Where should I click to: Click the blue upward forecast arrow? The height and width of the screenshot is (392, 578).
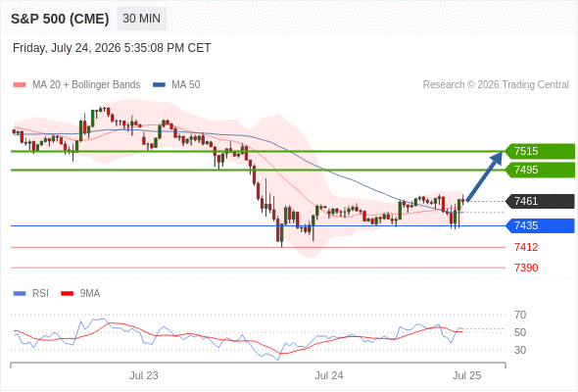(484, 176)
